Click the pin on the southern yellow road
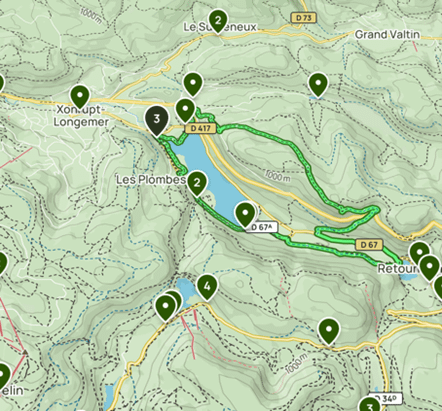Viewport: 442px width, 411px height. pos(329,331)
